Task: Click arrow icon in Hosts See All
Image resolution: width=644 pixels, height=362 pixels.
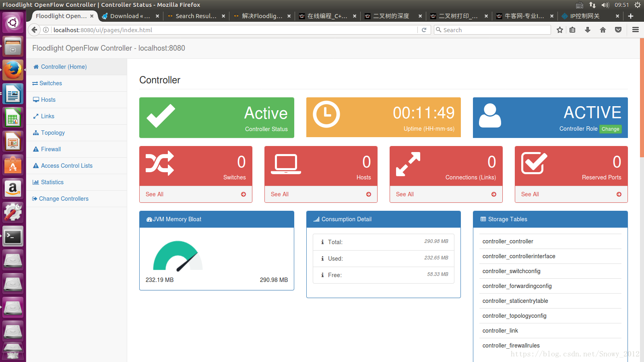Action: coord(369,194)
